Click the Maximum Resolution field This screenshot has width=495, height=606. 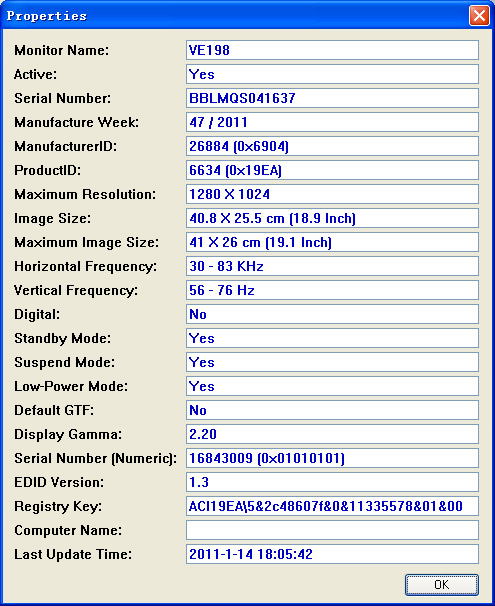[x=332, y=194]
